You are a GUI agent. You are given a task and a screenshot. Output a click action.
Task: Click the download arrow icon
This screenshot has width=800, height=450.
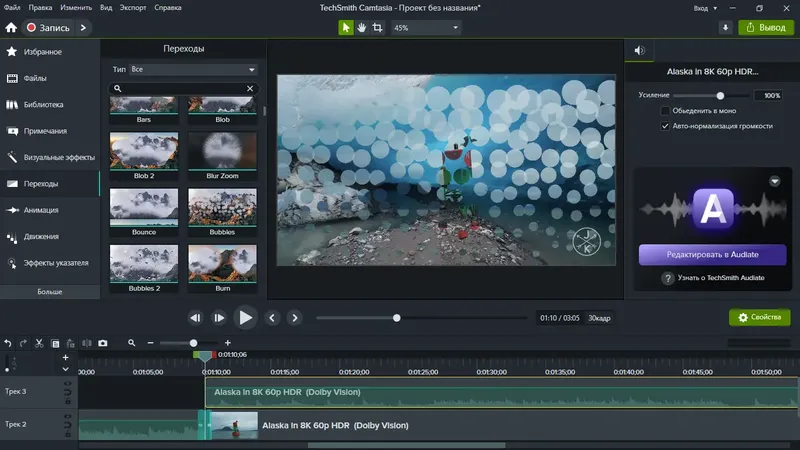(x=726, y=28)
